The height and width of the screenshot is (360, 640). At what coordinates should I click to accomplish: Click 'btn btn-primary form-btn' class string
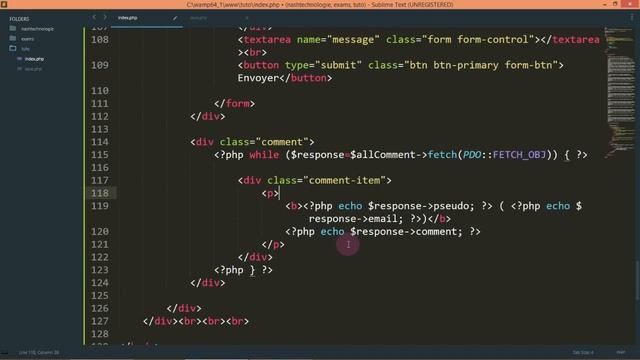[481, 65]
